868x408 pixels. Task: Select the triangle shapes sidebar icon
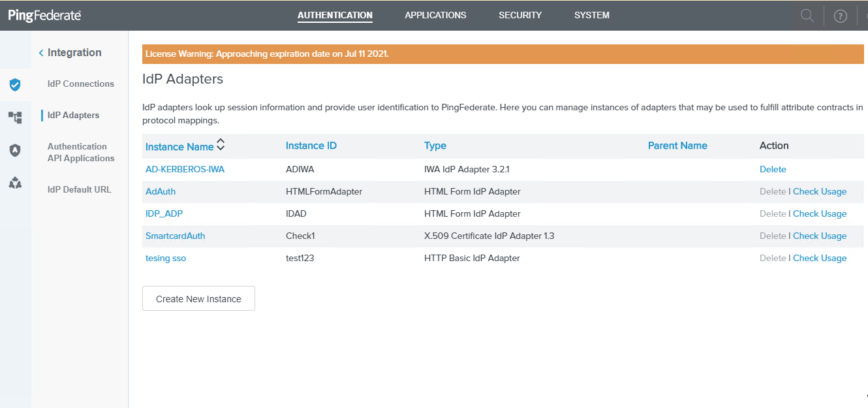point(15,183)
